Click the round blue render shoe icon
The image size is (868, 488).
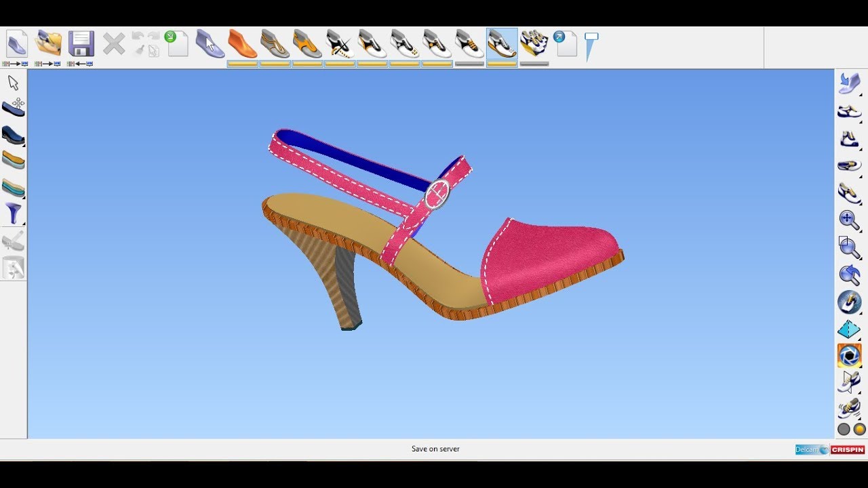coord(849,302)
